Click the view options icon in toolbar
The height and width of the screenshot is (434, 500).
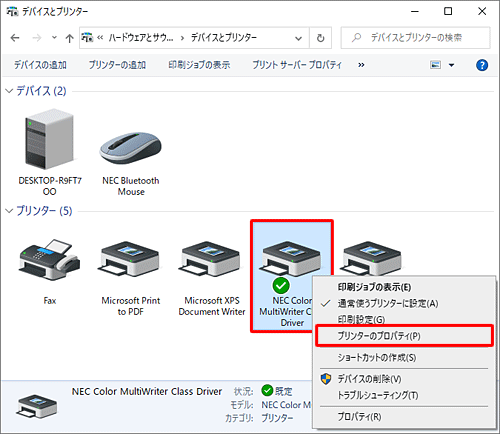pyautogui.click(x=435, y=65)
